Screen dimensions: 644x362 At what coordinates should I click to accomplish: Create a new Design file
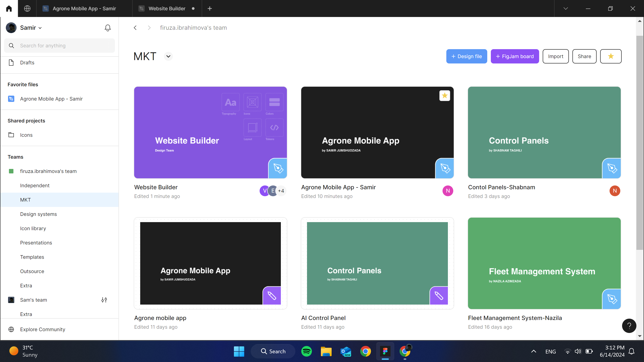click(x=466, y=56)
